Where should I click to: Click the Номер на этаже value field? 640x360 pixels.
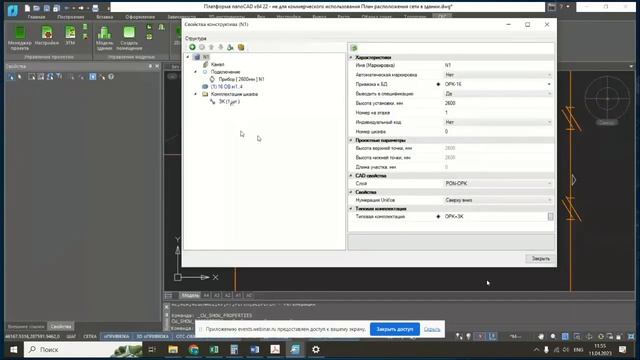[x=498, y=113]
